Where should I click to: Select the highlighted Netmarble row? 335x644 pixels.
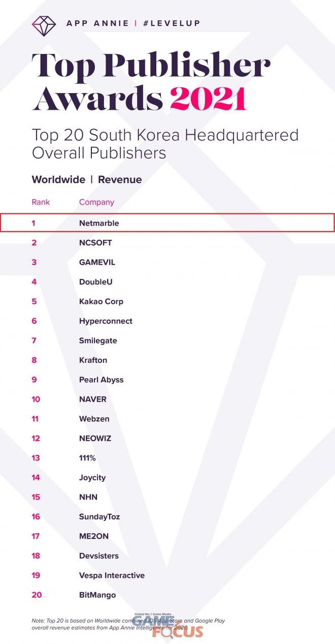[x=167, y=223]
